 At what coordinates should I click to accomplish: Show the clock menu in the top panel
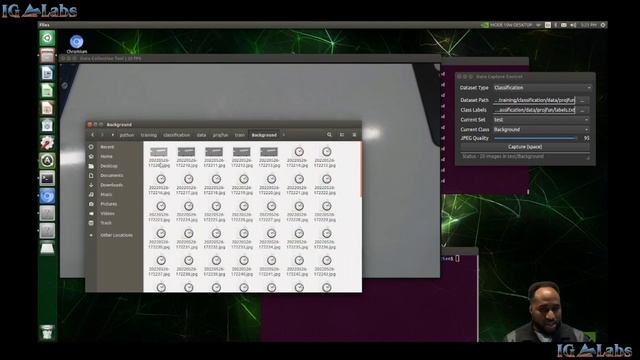(x=588, y=25)
